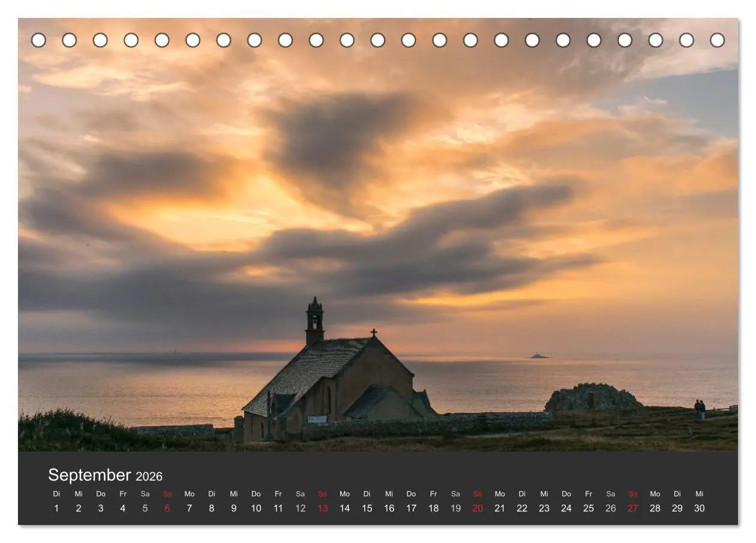Select day 24 in the calendar strip
This screenshot has width=756, height=543.
(566, 508)
